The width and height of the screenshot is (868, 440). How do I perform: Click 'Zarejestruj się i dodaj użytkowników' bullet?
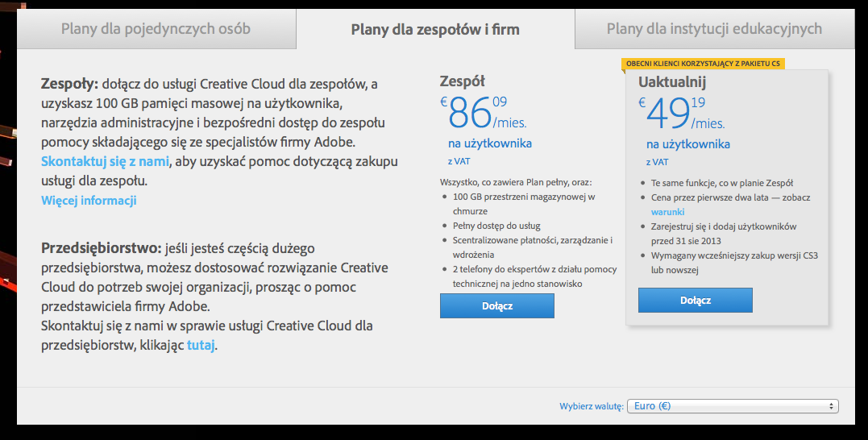724,234
